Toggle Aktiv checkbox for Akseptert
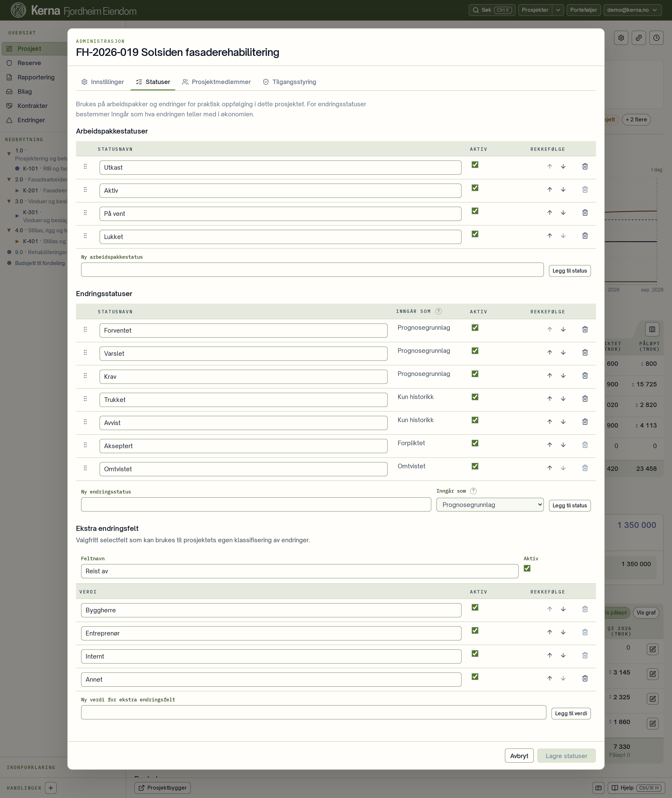This screenshot has width=672, height=798. click(475, 443)
